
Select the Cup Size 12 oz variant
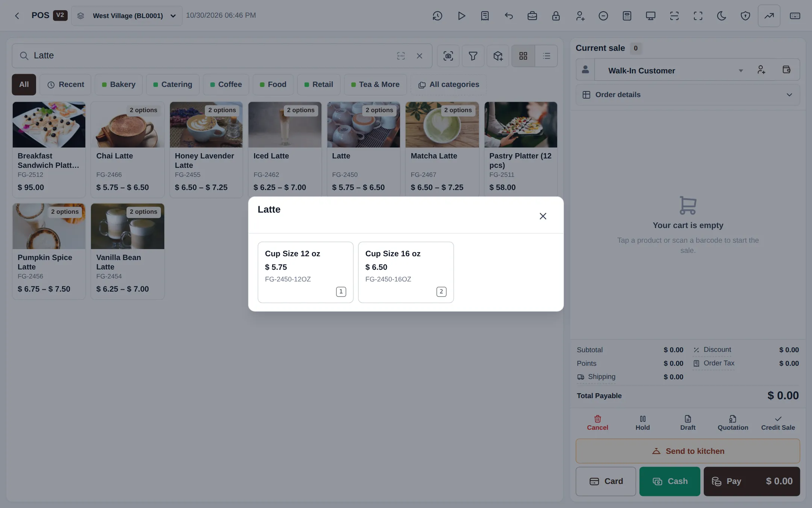coord(305,272)
